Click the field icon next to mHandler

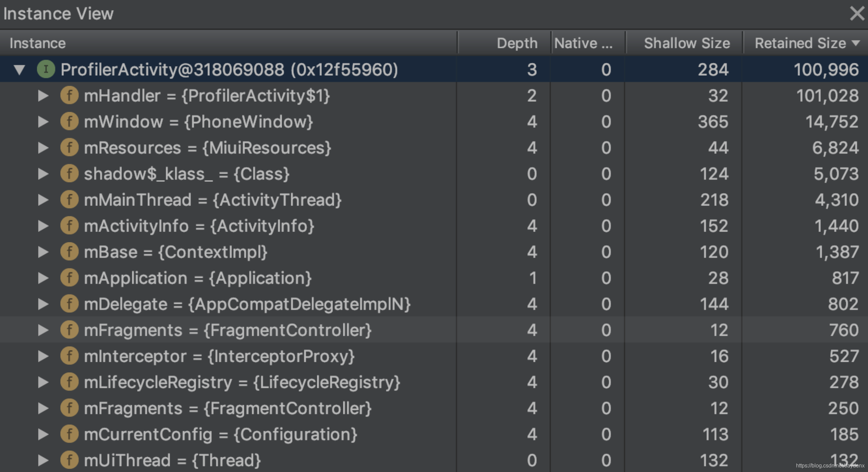(x=69, y=95)
